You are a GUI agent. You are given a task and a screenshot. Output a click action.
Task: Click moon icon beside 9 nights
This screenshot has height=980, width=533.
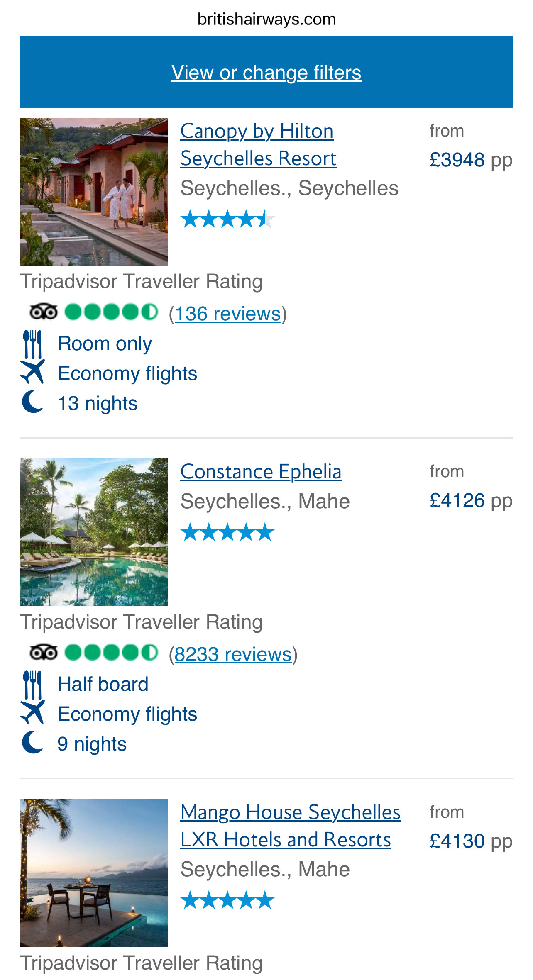click(32, 743)
